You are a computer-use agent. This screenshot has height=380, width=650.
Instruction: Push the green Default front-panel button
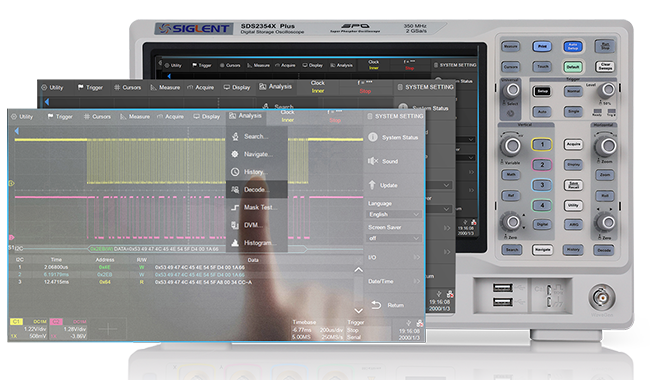coord(573,67)
